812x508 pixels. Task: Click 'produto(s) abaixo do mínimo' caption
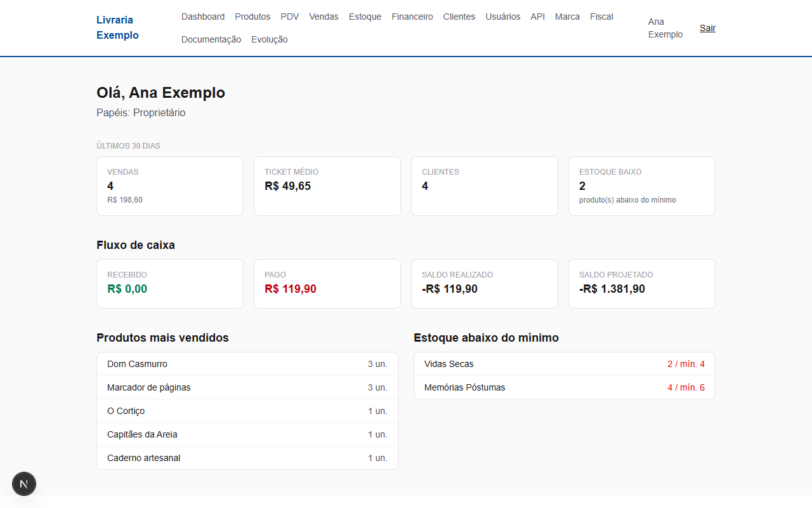(627, 200)
